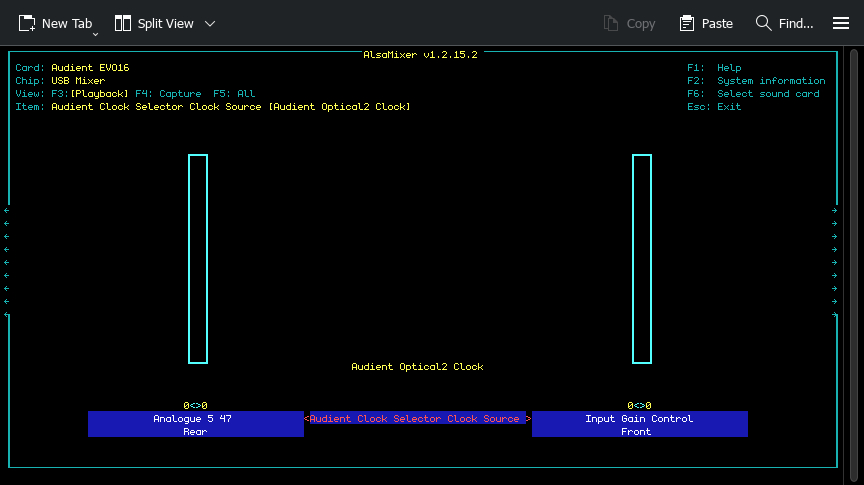The image size is (864, 485).
Task: Expand the Split View chevron menu
Action: [x=209, y=23]
